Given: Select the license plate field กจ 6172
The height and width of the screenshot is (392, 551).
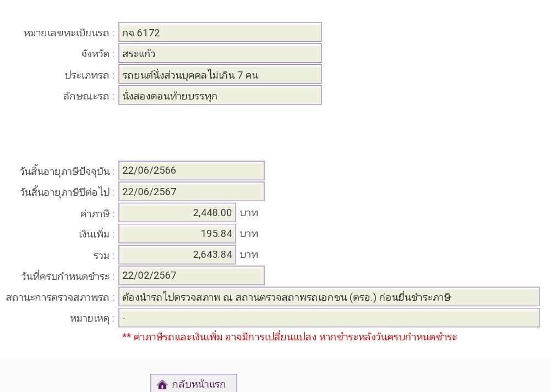Looking at the screenshot, I should click(x=220, y=32).
